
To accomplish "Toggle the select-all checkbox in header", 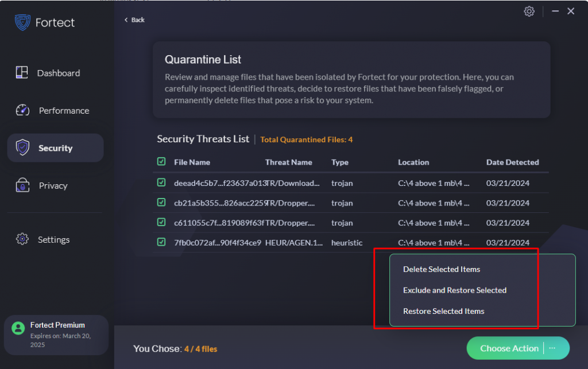I will coord(161,162).
